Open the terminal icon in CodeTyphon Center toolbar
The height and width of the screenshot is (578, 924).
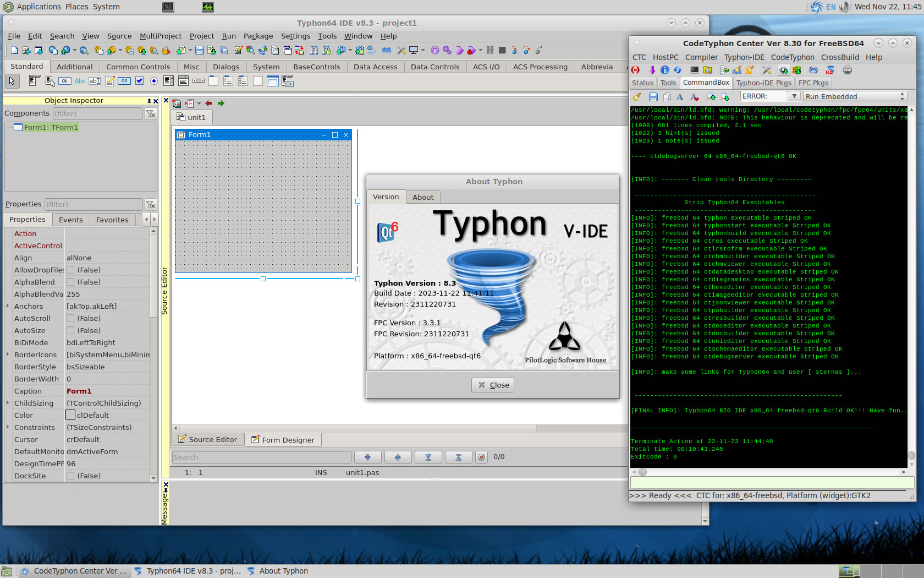695,70
